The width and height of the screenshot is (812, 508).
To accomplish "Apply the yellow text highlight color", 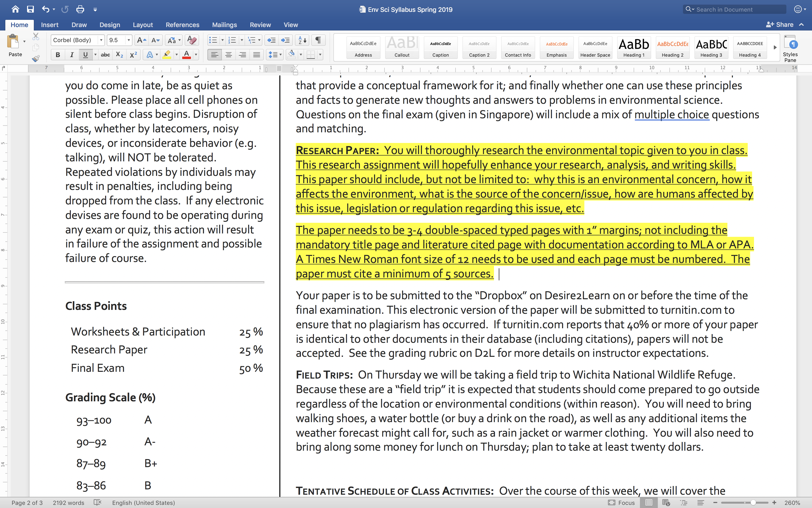I will 167,55.
